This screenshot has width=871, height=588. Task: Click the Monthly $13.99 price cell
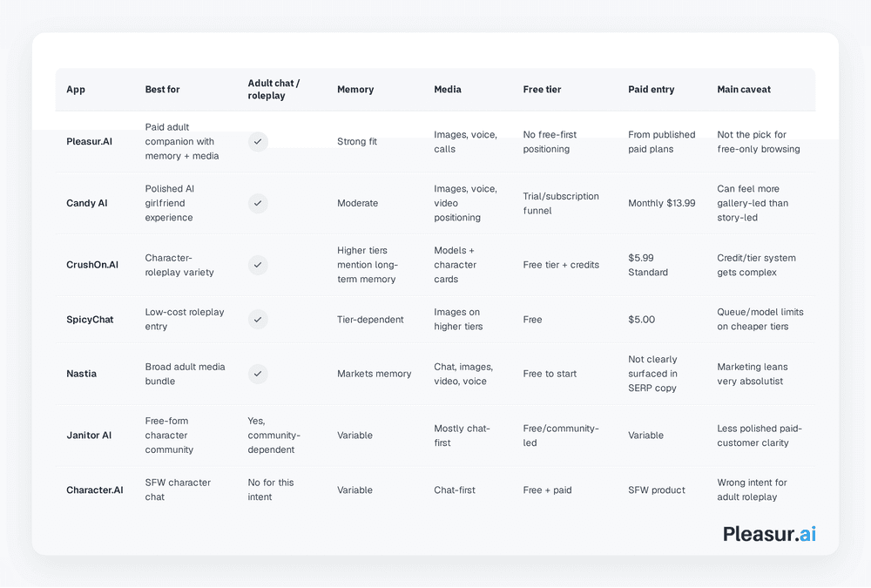click(x=662, y=204)
